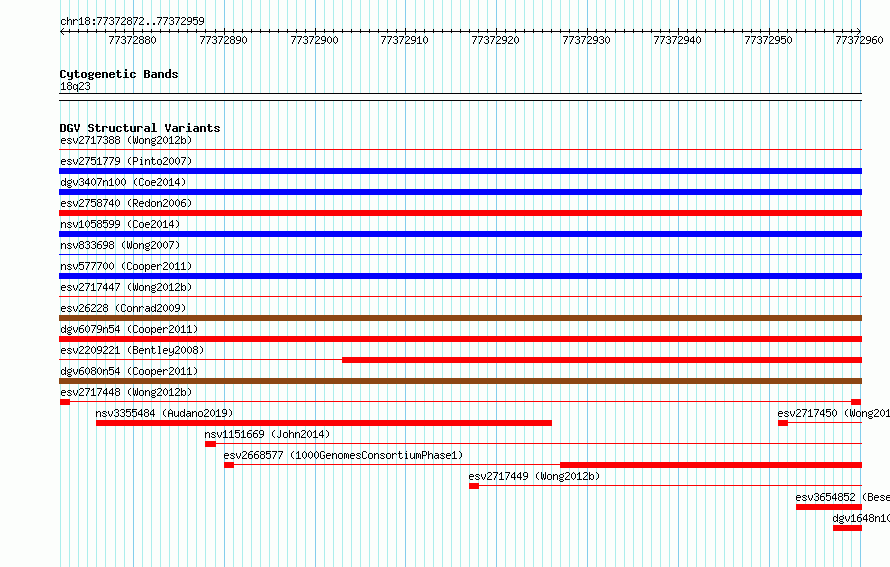Open the nsv3355484 (Audano2019) label
The height and width of the screenshot is (567, 890).
tap(165, 413)
